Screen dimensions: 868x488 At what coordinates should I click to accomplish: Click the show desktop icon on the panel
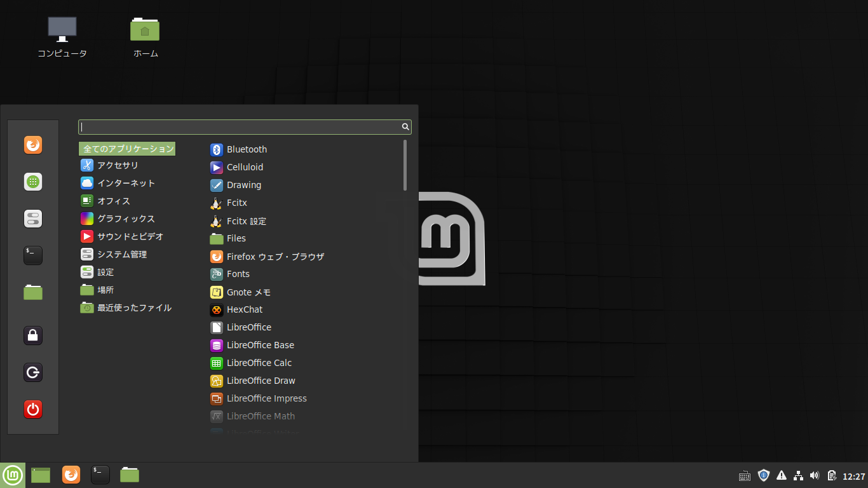[x=41, y=475]
